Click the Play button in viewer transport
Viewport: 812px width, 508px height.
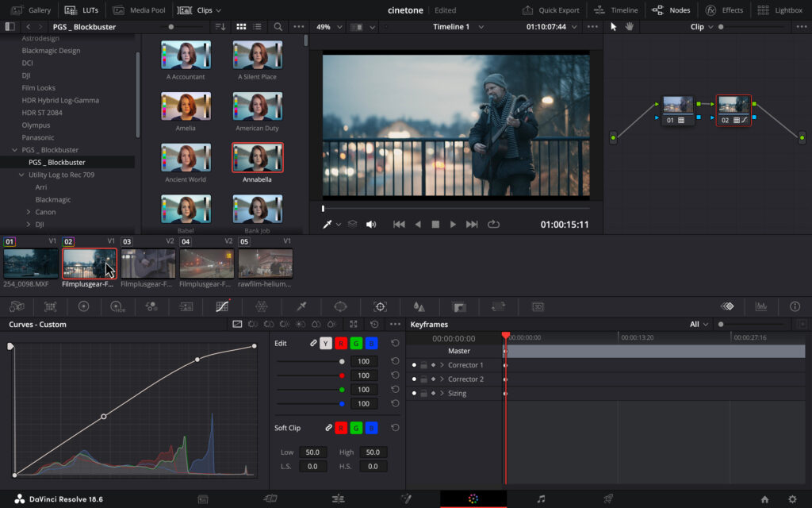point(453,225)
